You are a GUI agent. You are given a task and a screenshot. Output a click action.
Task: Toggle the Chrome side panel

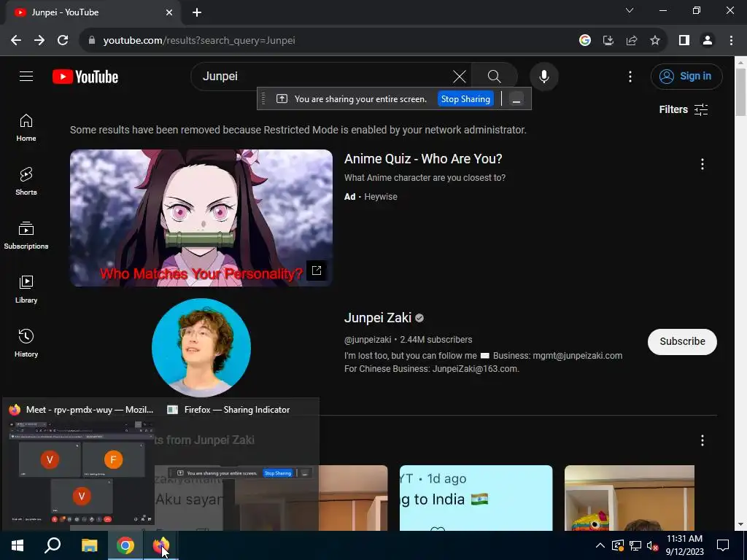684,41
